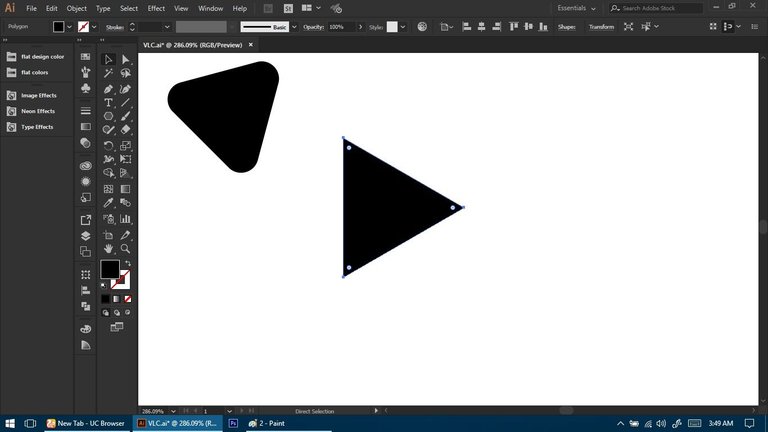Viewport: 768px width, 432px height.
Task: Select the Shaper tool
Action: coord(108,130)
